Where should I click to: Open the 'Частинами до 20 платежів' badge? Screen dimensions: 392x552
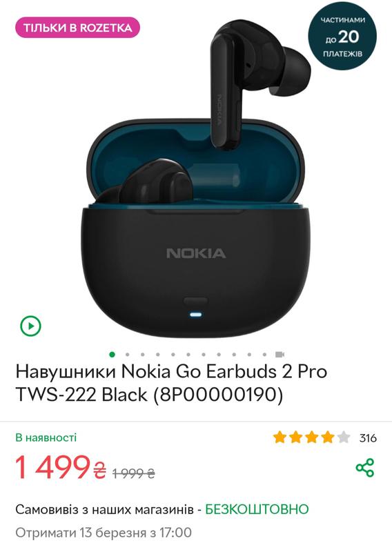(x=342, y=36)
